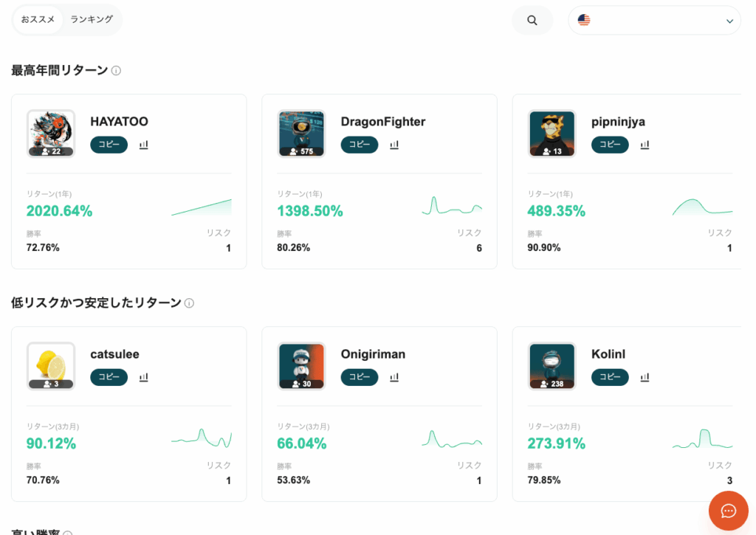Open stats chart icon for Kolinl

coord(645,378)
